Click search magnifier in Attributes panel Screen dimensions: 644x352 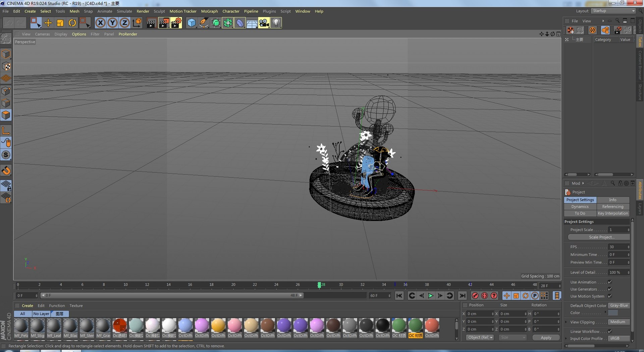(613, 183)
